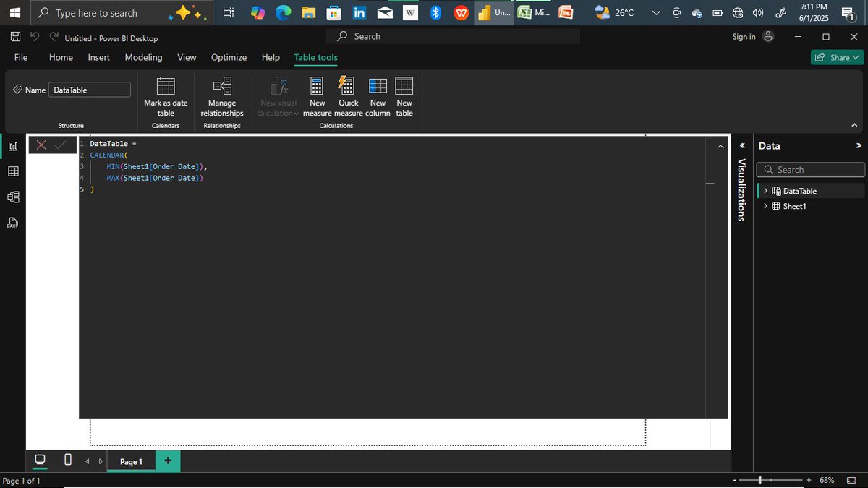Click the Data pane search field
Image resolution: width=868 pixels, height=488 pixels.
tap(810, 170)
